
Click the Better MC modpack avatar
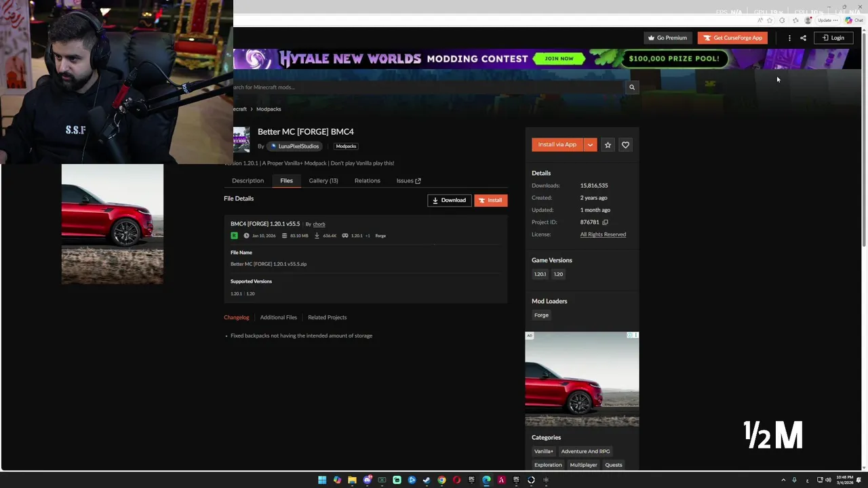click(241, 139)
